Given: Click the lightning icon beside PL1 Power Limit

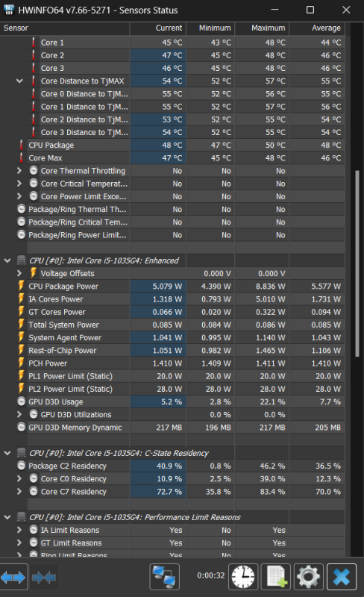Looking at the screenshot, I should click(x=22, y=376).
